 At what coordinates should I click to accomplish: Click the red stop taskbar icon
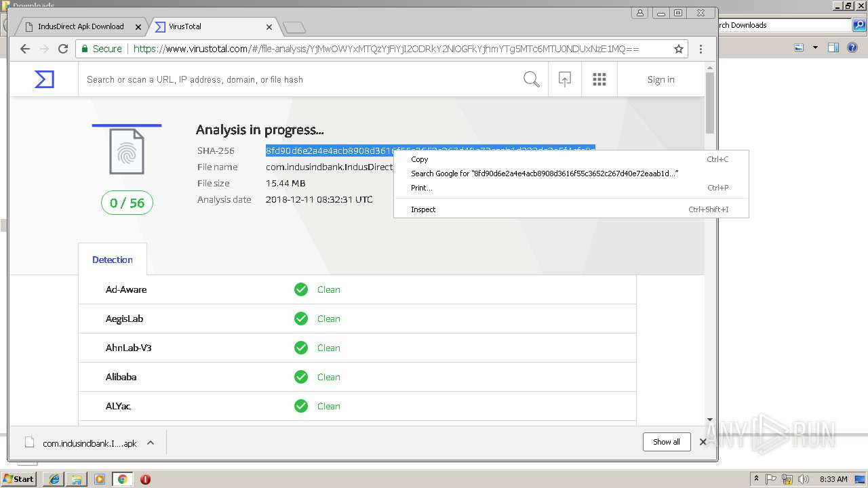[145, 479]
